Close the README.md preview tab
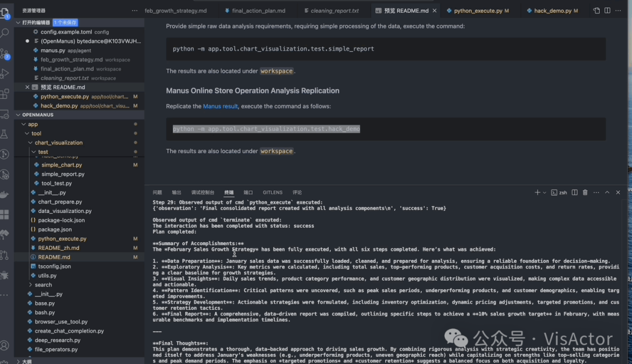Screen dimensions: 632x364 click(434, 11)
